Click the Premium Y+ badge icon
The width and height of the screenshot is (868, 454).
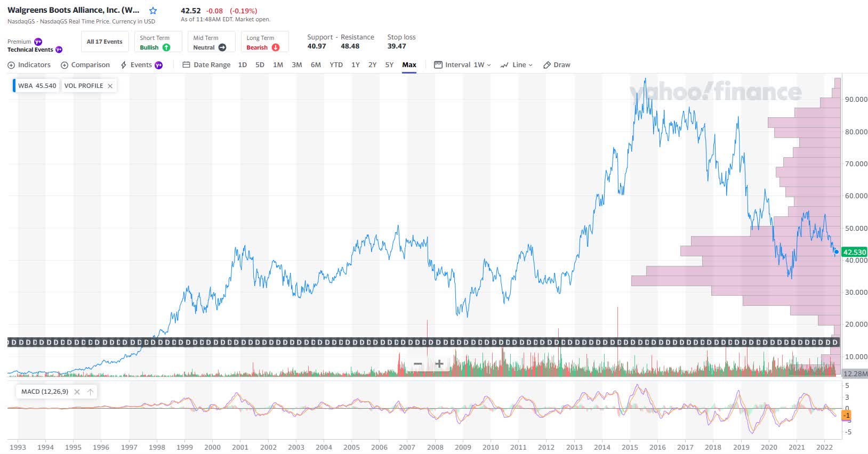click(x=38, y=42)
